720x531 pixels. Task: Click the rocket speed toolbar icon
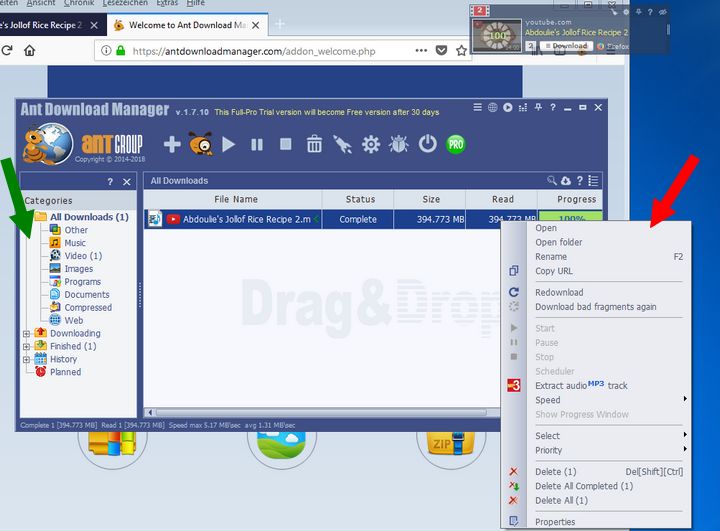coord(342,144)
